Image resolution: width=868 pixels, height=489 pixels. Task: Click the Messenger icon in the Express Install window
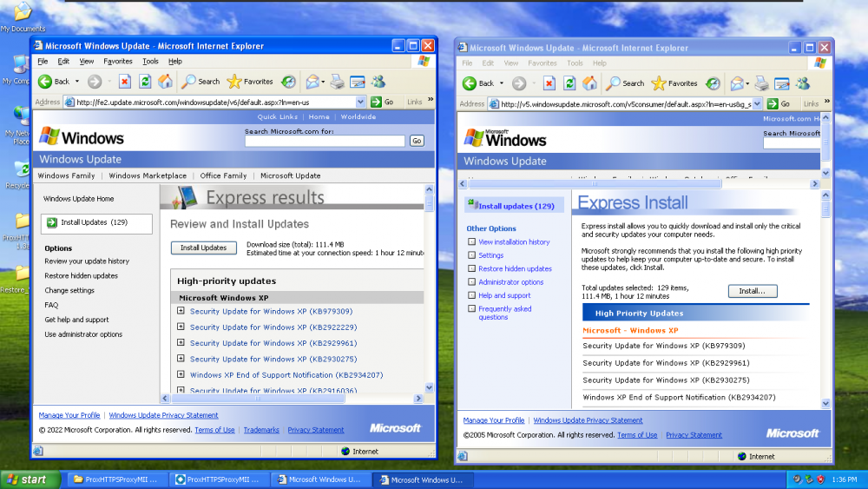pos(803,83)
